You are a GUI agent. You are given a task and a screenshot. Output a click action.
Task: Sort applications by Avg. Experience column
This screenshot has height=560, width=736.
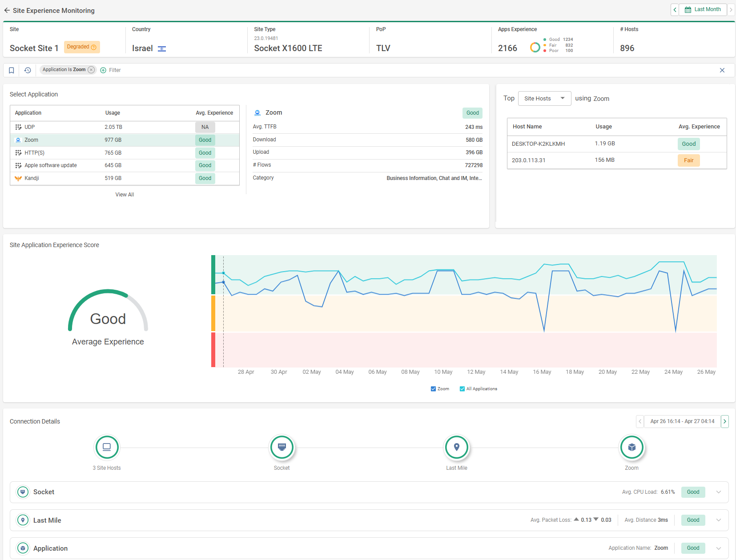(214, 113)
